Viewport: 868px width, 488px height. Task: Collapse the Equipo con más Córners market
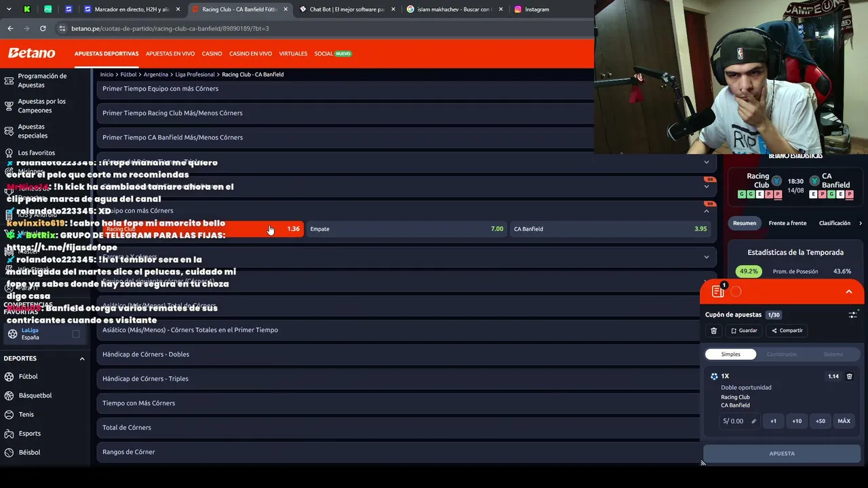point(706,211)
